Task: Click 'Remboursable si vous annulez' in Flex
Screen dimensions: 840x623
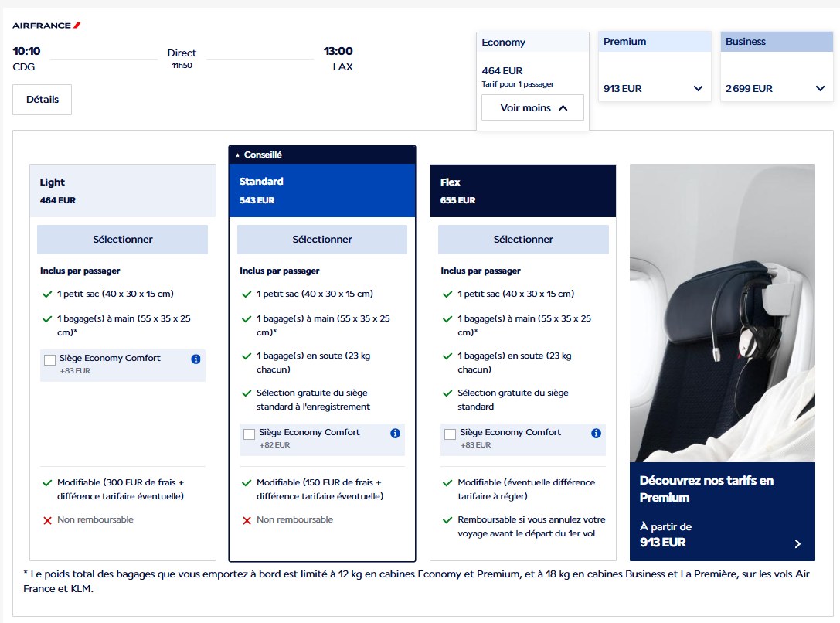Action: pyautogui.click(x=532, y=526)
